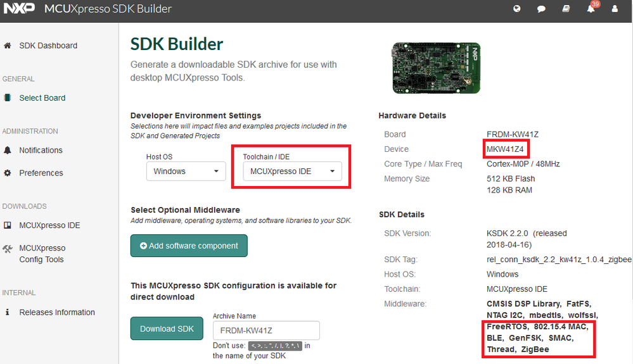This screenshot has height=364, width=633.
Task: Click Add software component button
Action: pyautogui.click(x=189, y=246)
